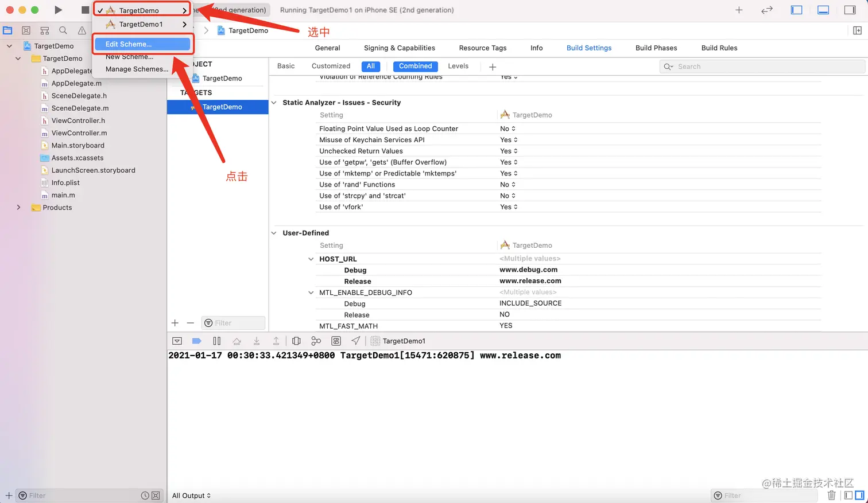Open the All Output dropdown

coord(191,496)
